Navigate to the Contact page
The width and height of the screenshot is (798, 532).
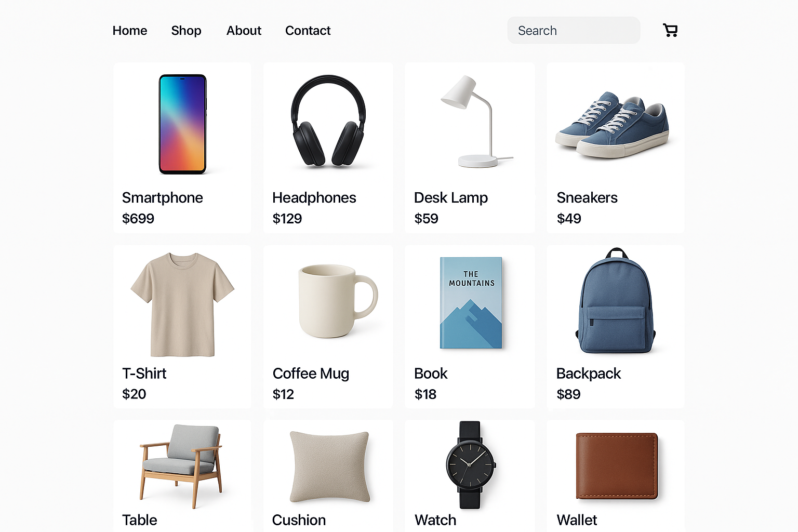(x=308, y=31)
